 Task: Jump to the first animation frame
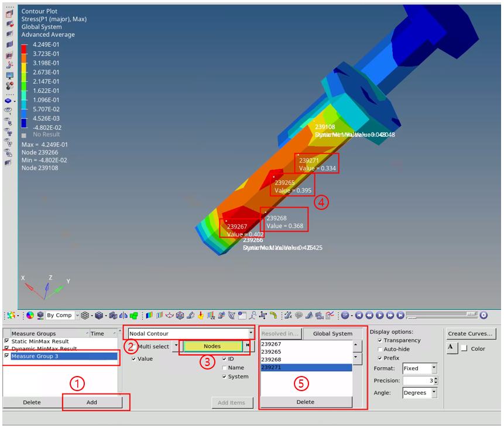tap(359, 315)
